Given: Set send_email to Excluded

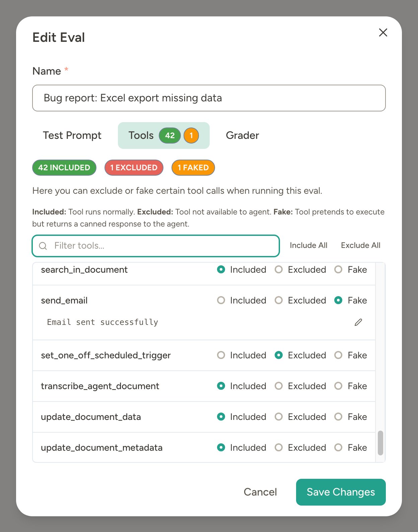Looking at the screenshot, I should point(279,300).
